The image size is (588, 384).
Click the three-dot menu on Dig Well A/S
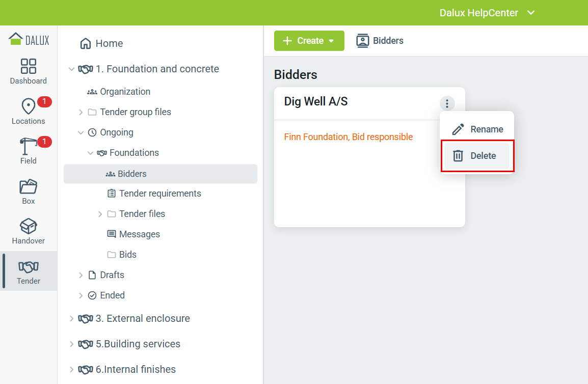447,104
